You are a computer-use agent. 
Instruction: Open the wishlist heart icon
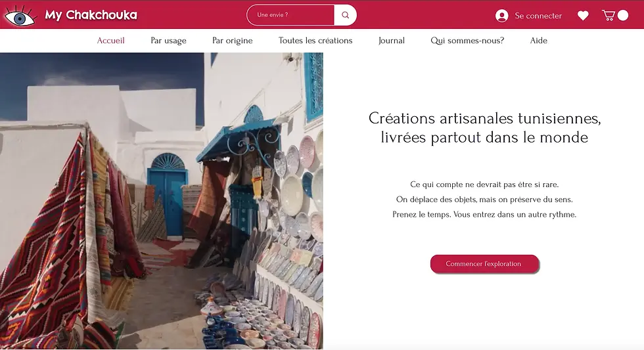click(x=583, y=16)
